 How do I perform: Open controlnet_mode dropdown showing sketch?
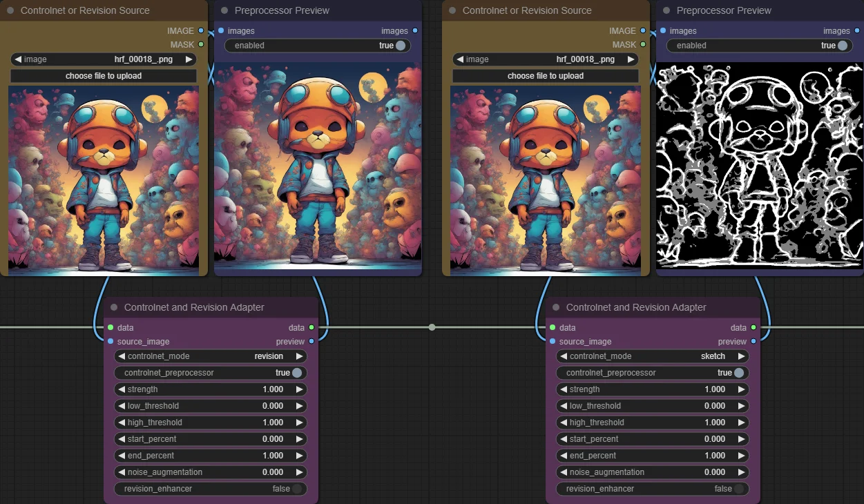coord(653,356)
